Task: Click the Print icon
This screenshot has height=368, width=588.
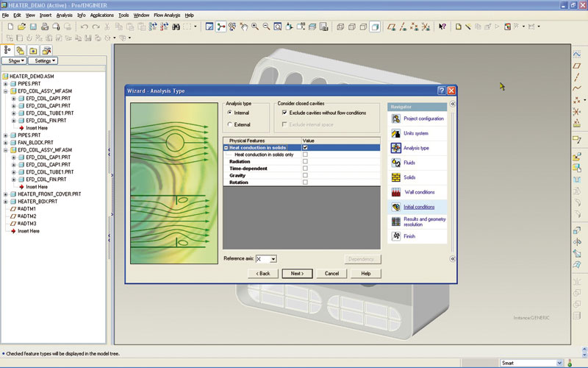Action: click(45, 26)
